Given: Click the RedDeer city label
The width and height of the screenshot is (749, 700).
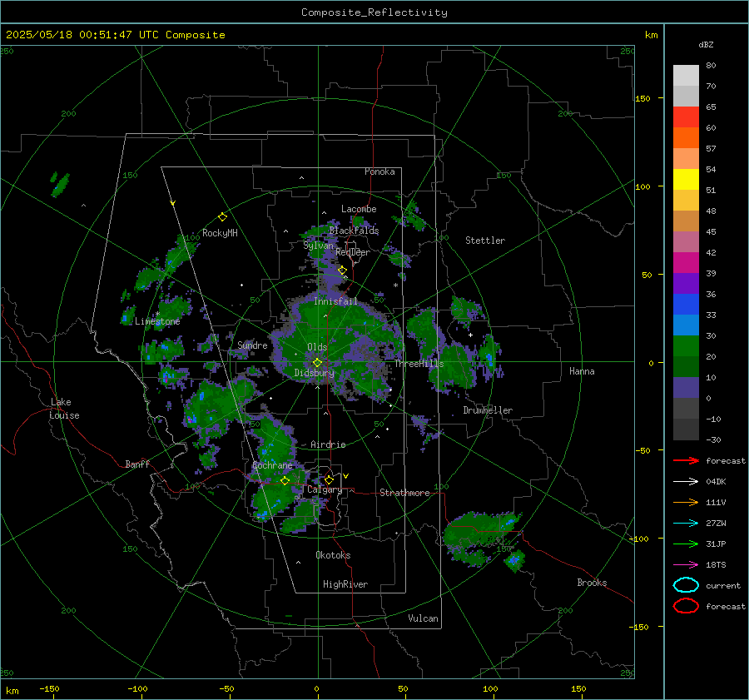Looking at the screenshot, I should coord(353,252).
